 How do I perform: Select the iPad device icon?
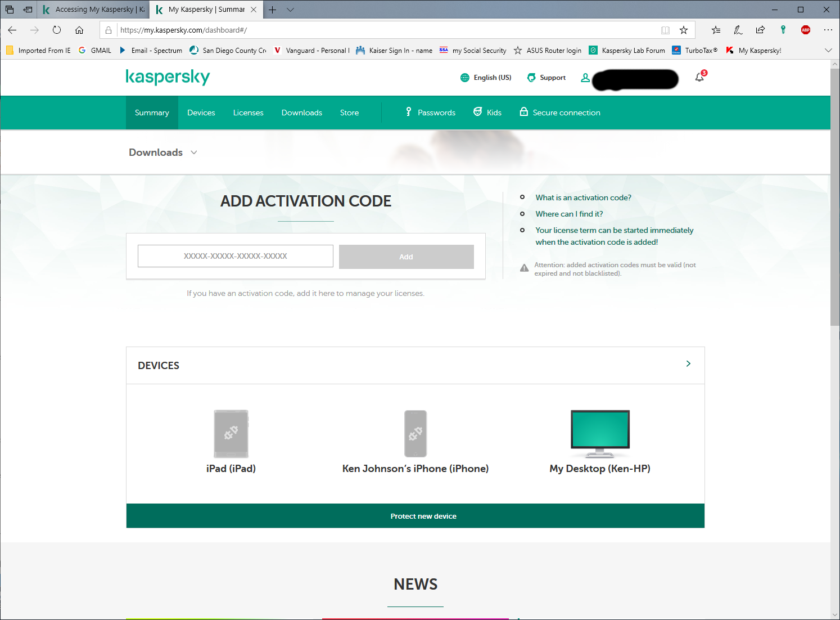point(231,434)
